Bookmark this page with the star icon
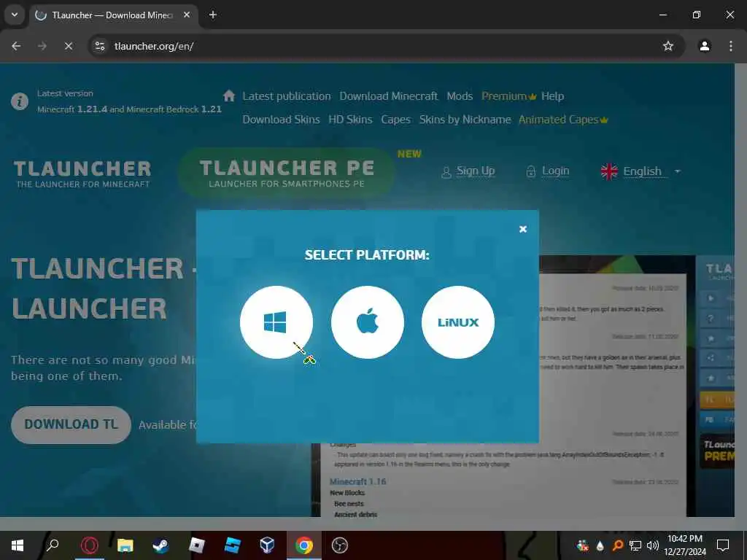 (x=668, y=46)
